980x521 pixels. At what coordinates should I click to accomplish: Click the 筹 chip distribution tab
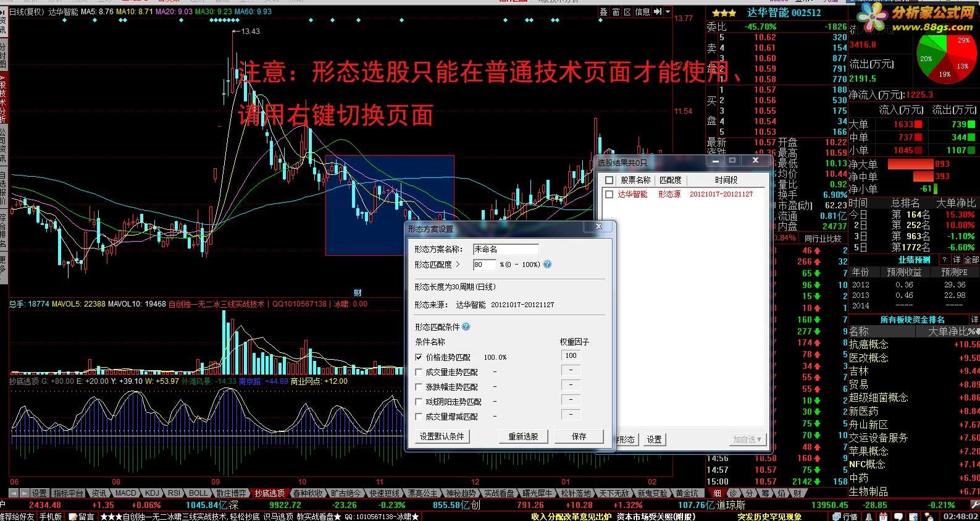tap(765, 493)
